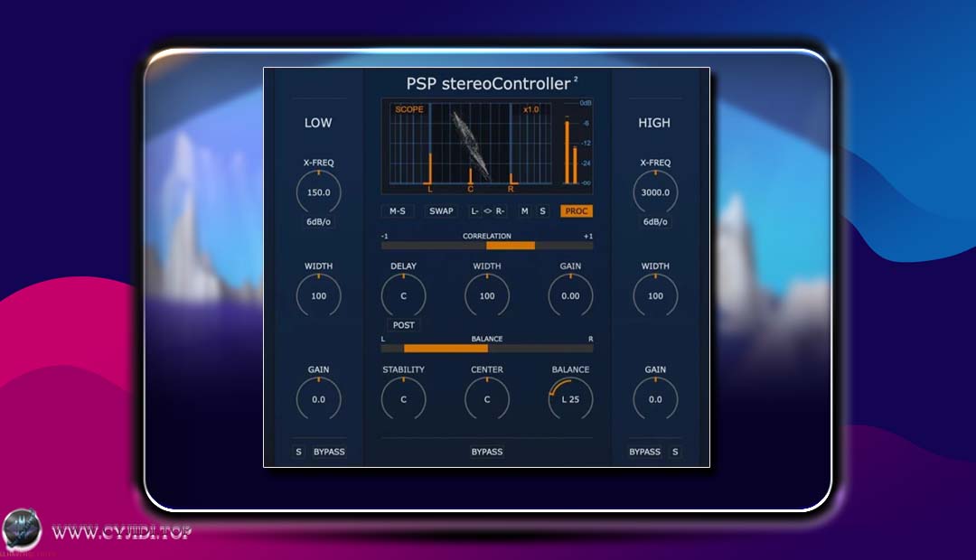Screen dimensions: 976x560
Task: Click the x1.0 scope zoom setting
Action: (530, 109)
